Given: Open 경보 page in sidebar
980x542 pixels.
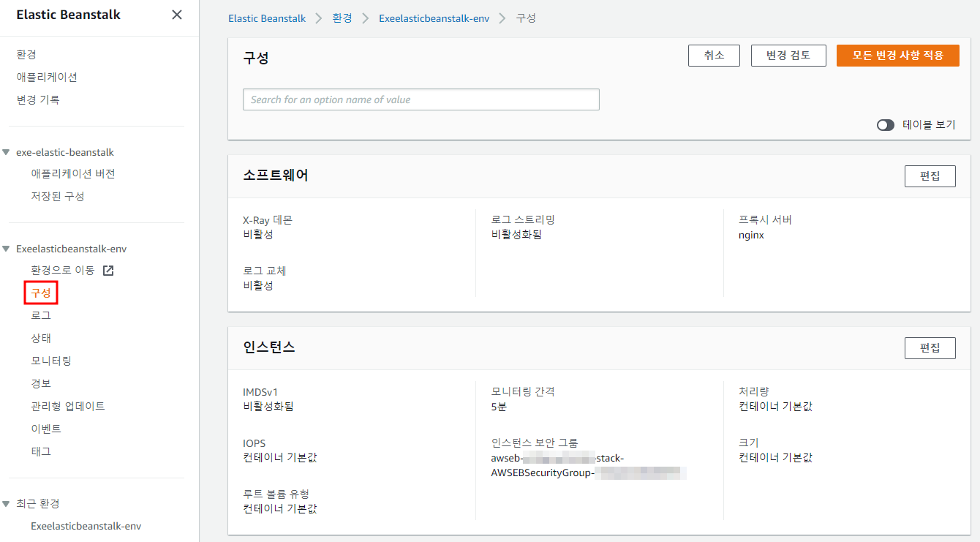Looking at the screenshot, I should tap(41, 383).
